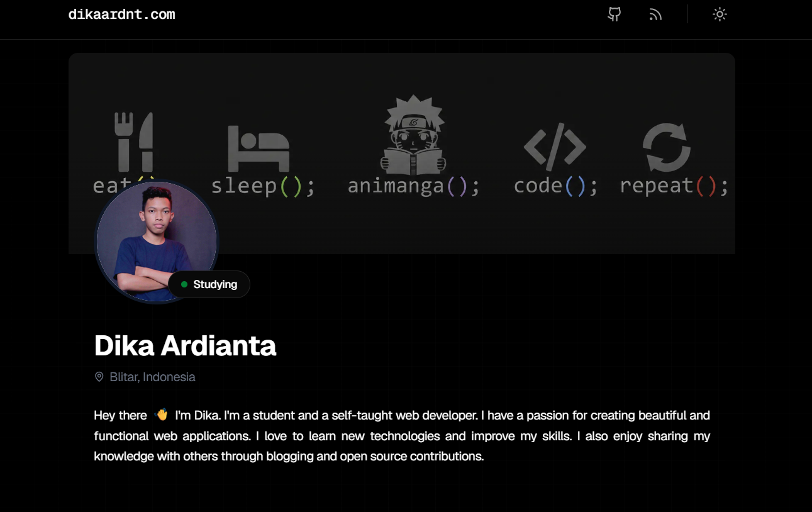Click the repeat arrows icon
This screenshot has height=512, width=812.
[x=667, y=148]
